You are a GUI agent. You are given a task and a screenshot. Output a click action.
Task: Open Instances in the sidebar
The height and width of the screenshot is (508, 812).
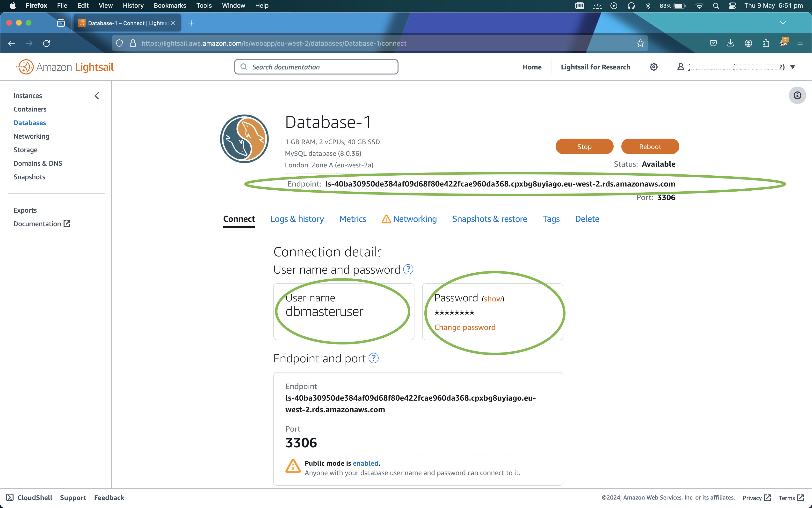28,96
